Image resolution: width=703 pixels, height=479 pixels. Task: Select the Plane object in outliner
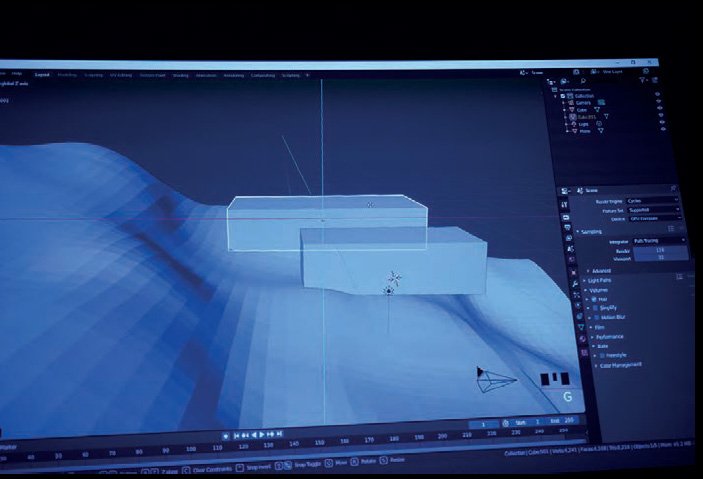point(585,131)
